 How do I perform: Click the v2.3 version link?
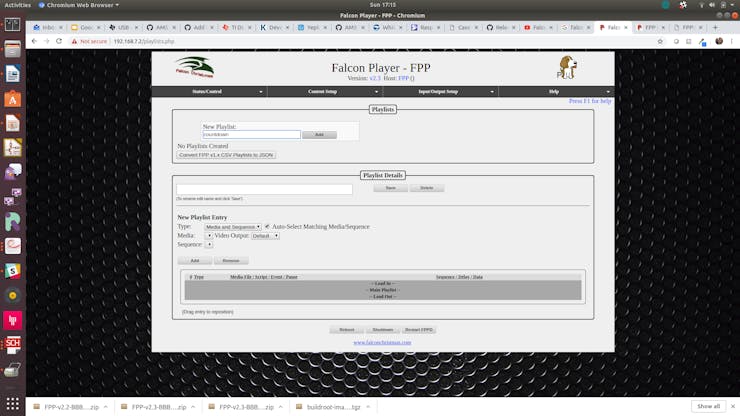(375, 78)
